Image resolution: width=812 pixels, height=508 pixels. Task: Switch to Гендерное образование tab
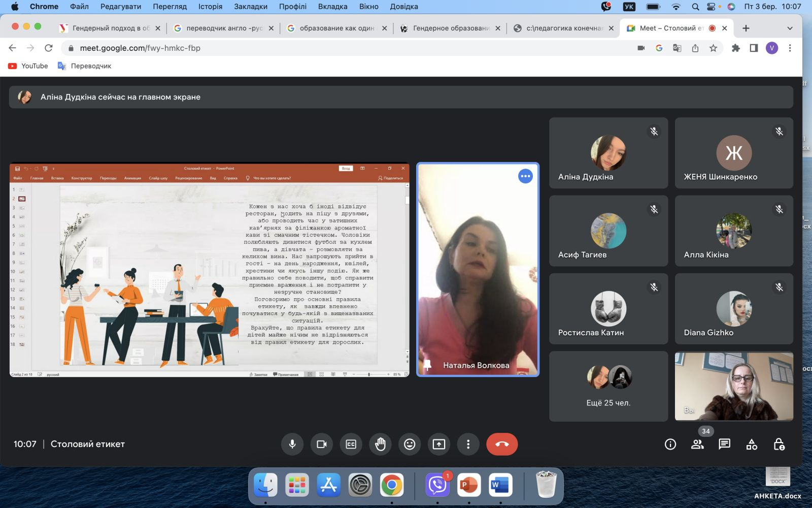click(x=451, y=28)
